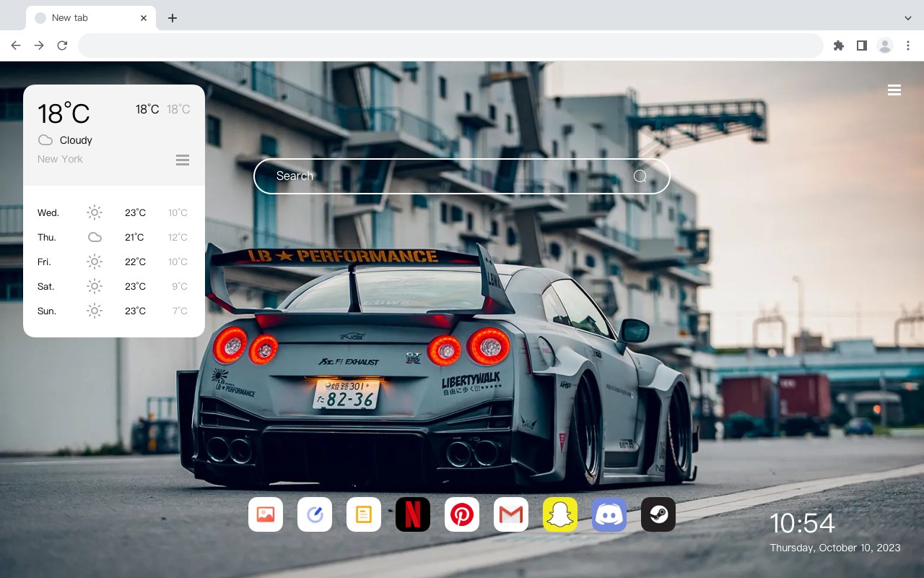Select the Fri. forecast row

click(114, 262)
